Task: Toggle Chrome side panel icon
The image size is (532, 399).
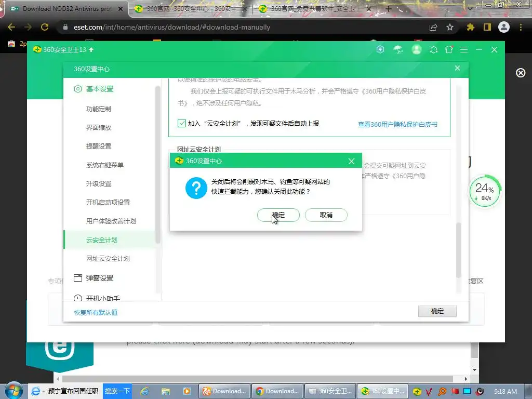Action: [x=487, y=27]
